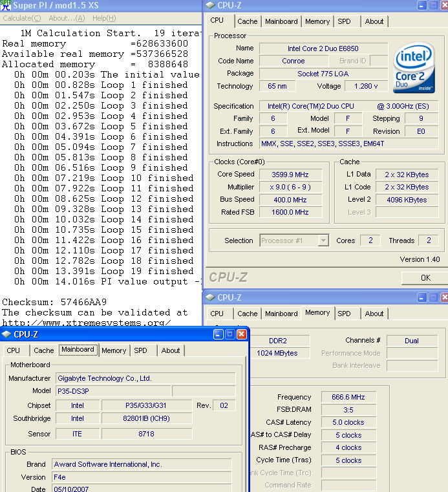Click the Checksum: 57466AA9 line in Super PI

pos(54,302)
